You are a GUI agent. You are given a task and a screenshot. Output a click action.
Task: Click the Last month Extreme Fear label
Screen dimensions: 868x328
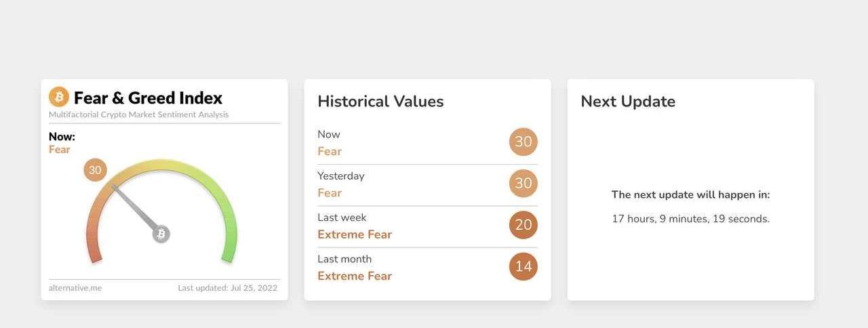click(x=355, y=276)
